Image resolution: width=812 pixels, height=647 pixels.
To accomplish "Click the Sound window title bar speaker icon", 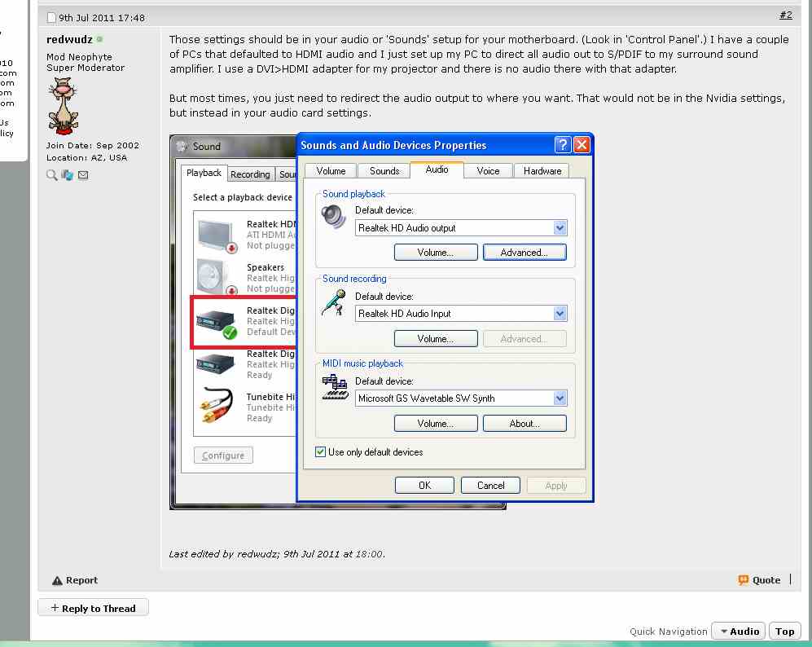I will 182,147.
